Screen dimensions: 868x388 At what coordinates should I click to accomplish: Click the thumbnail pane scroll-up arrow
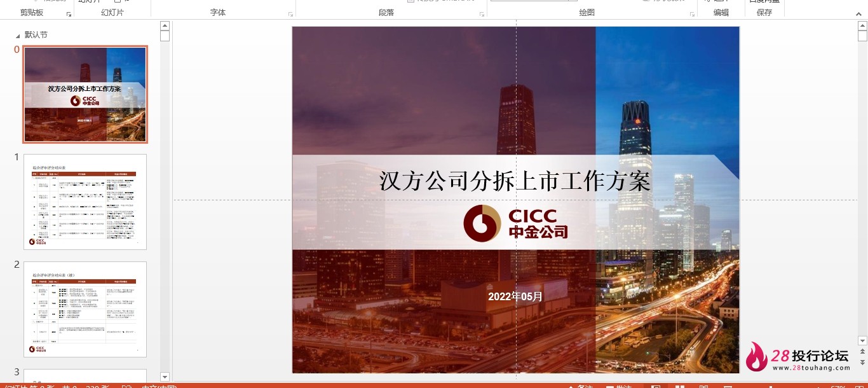tap(165, 25)
